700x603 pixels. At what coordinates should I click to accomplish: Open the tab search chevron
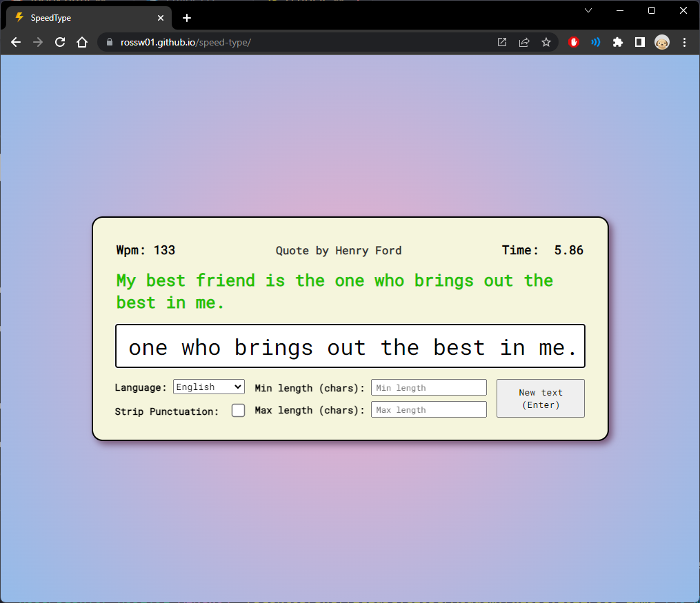click(x=588, y=10)
